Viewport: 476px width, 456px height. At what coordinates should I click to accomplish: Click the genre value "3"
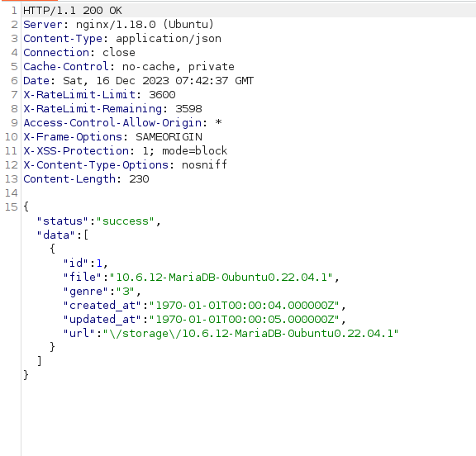click(126, 292)
